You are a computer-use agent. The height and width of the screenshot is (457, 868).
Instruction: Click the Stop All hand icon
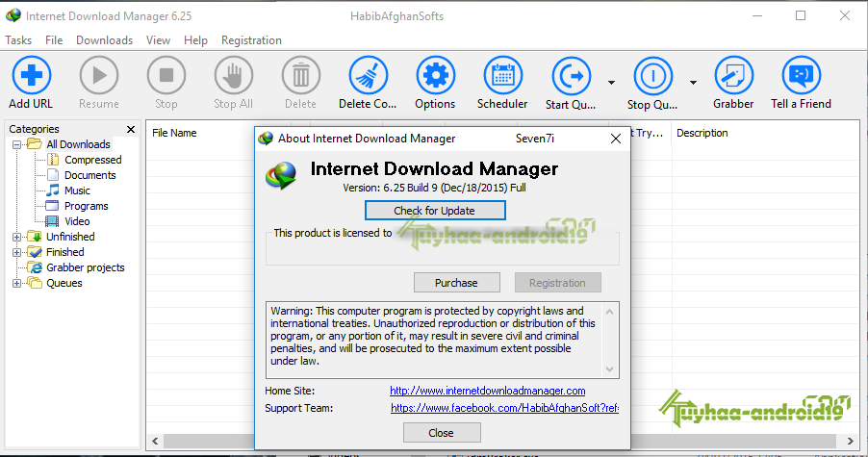234,75
